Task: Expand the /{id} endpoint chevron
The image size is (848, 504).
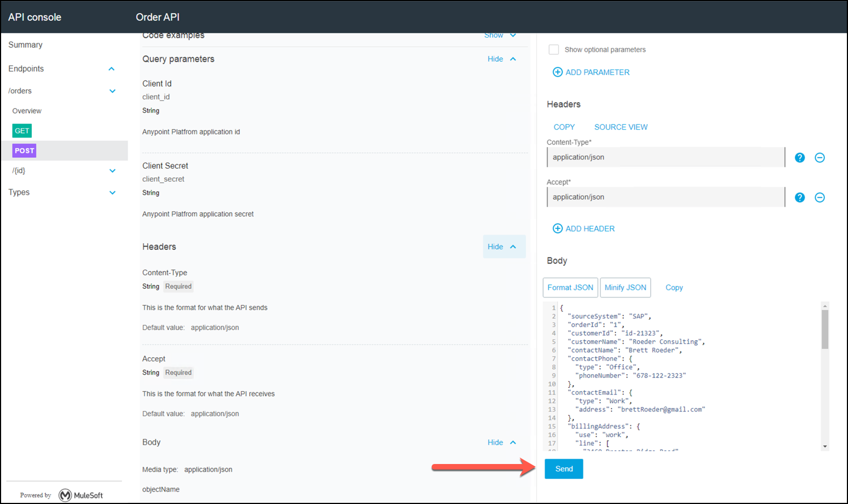Action: 112,171
